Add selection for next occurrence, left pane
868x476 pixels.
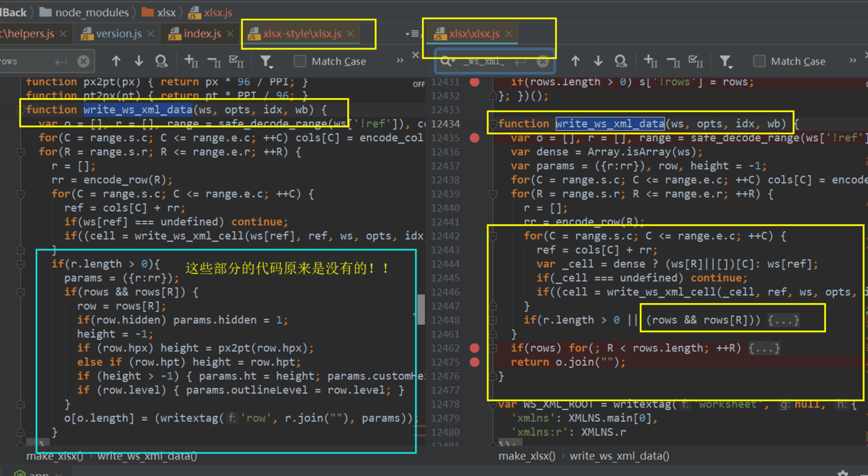(x=191, y=62)
